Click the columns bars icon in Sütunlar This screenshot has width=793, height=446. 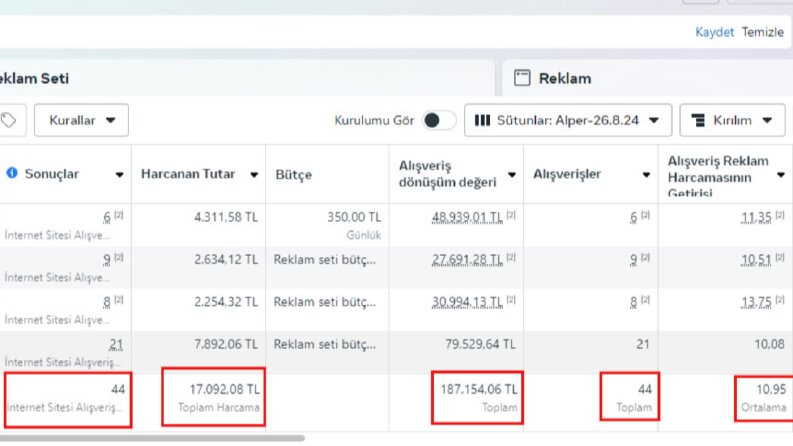tap(482, 120)
